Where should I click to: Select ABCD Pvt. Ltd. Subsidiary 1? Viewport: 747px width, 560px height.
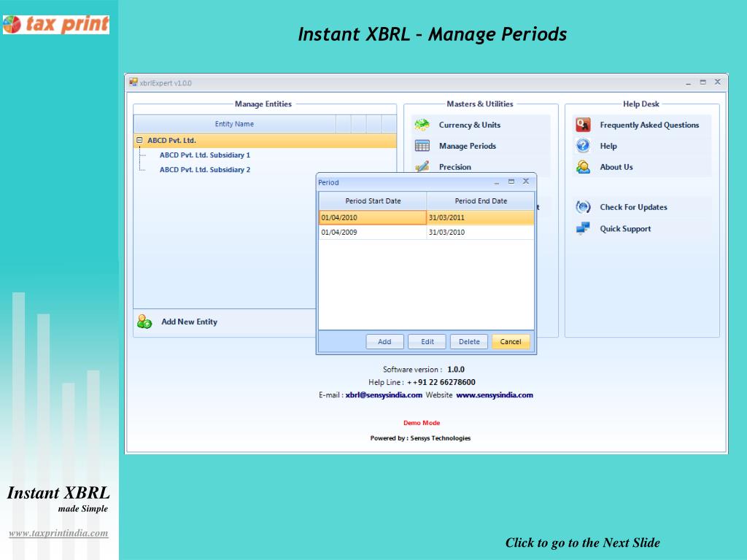205,155
